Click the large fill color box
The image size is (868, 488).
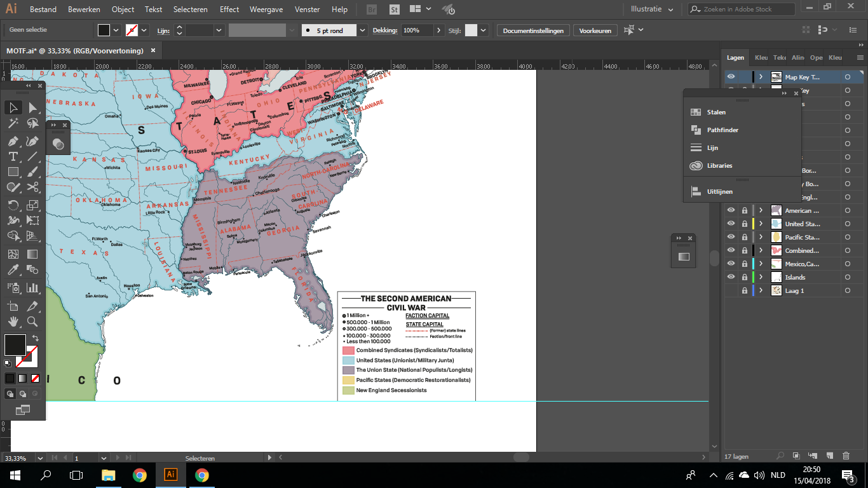point(15,345)
